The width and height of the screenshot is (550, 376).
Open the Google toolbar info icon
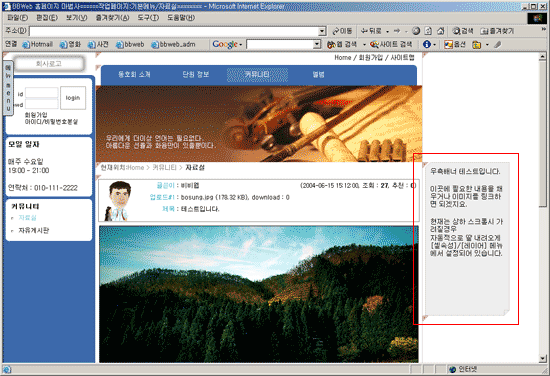(427, 44)
